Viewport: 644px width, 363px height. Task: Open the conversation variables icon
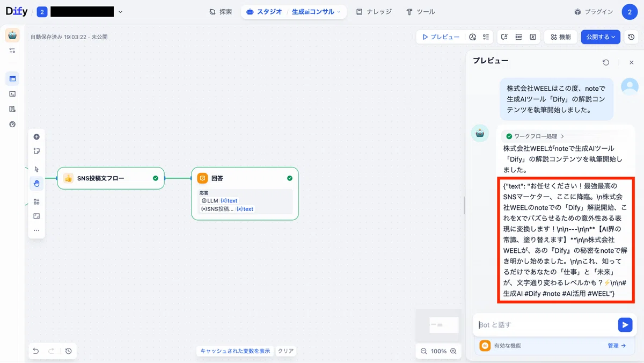[x=504, y=37]
